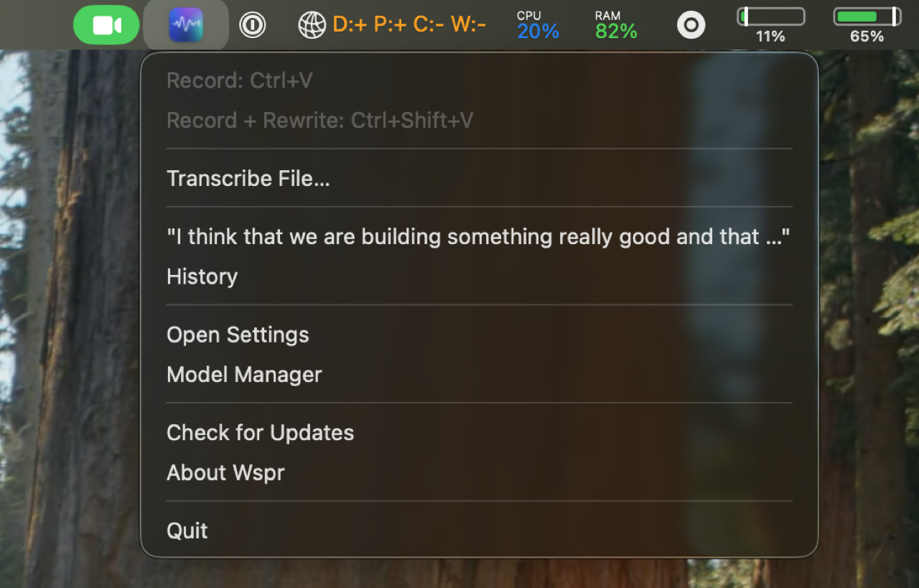Open History from the Wspr menu

202,276
